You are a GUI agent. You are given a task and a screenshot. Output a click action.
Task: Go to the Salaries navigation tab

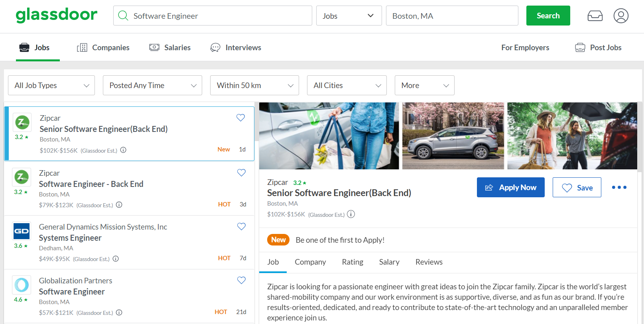point(170,47)
